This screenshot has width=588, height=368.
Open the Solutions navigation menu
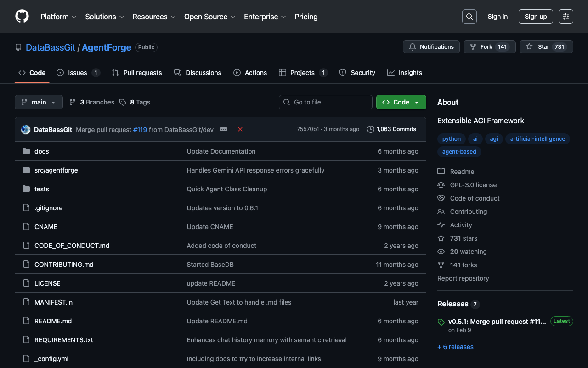click(x=104, y=17)
